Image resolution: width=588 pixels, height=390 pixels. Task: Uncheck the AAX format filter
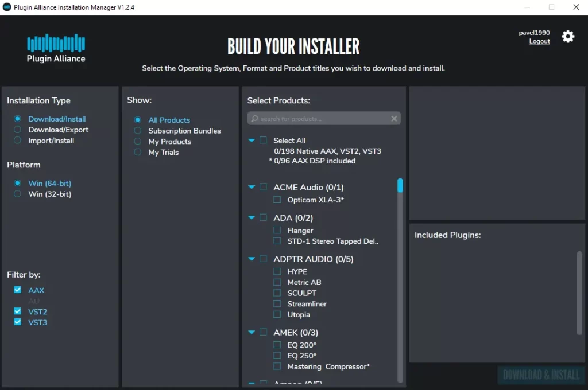click(x=17, y=290)
